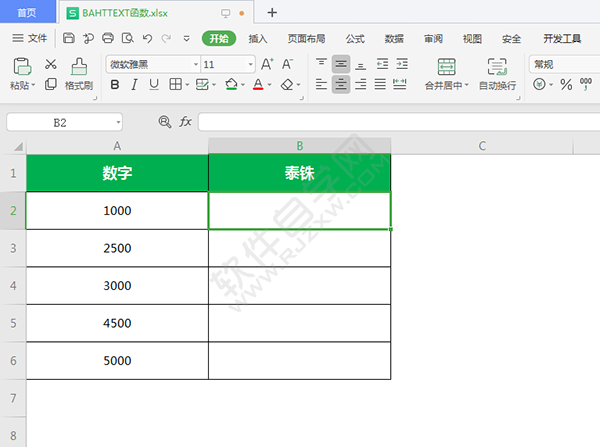Click Merge and Center icon
This screenshot has width=600, height=447.
[x=447, y=67]
